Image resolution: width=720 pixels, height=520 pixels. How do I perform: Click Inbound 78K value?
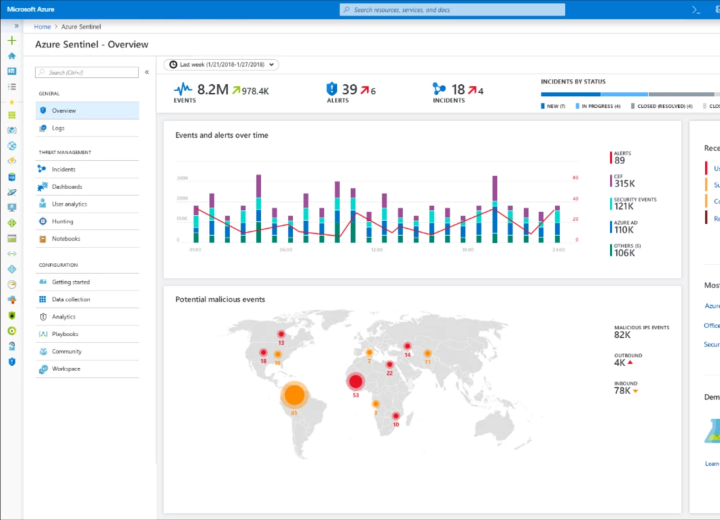pyautogui.click(x=622, y=390)
